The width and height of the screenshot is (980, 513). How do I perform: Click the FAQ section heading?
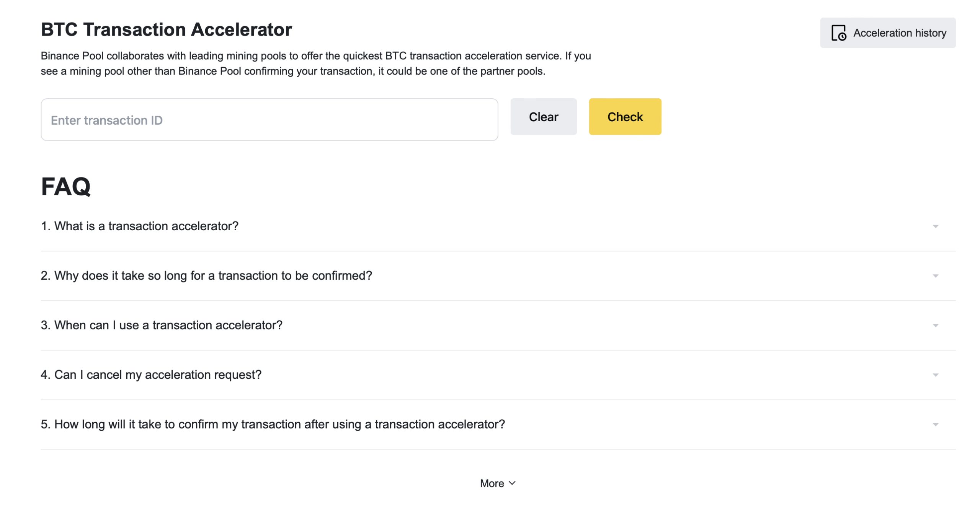(x=66, y=187)
